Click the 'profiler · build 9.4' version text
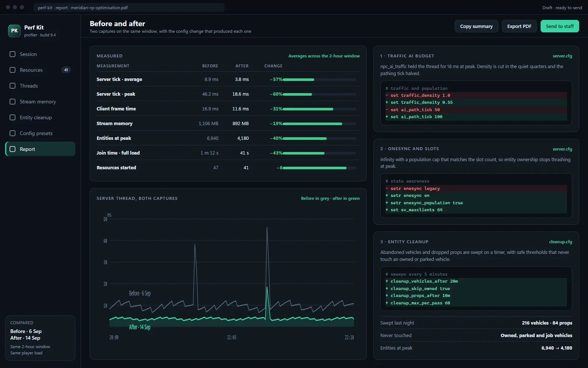The width and height of the screenshot is (588, 368). (x=40, y=35)
